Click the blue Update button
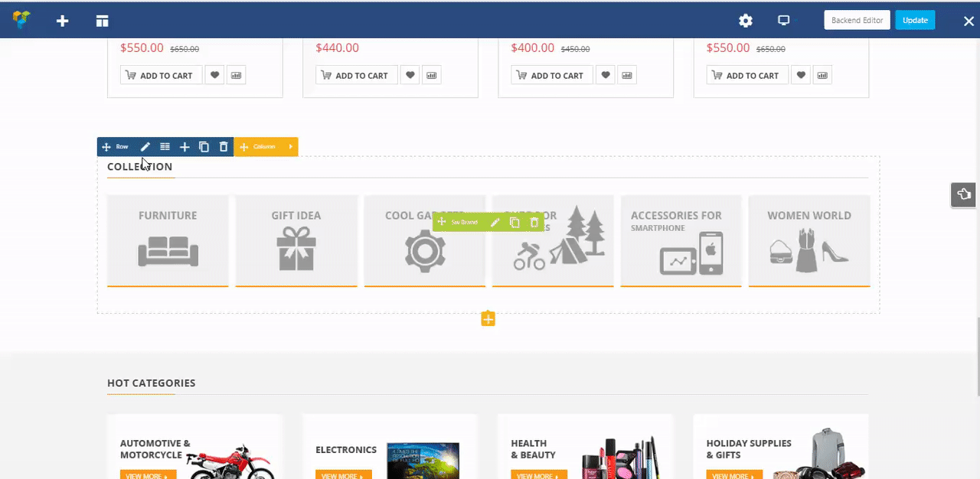This screenshot has width=980, height=479. pos(915,20)
